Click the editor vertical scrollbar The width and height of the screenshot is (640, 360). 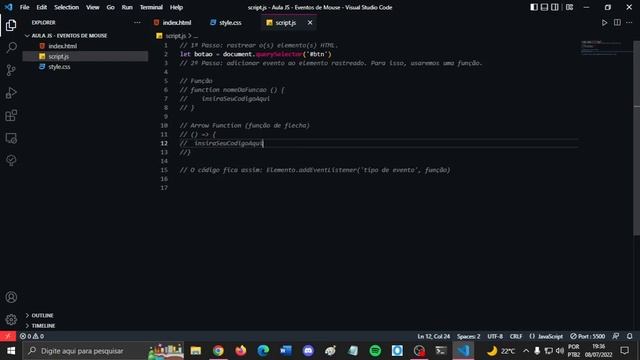point(636,139)
